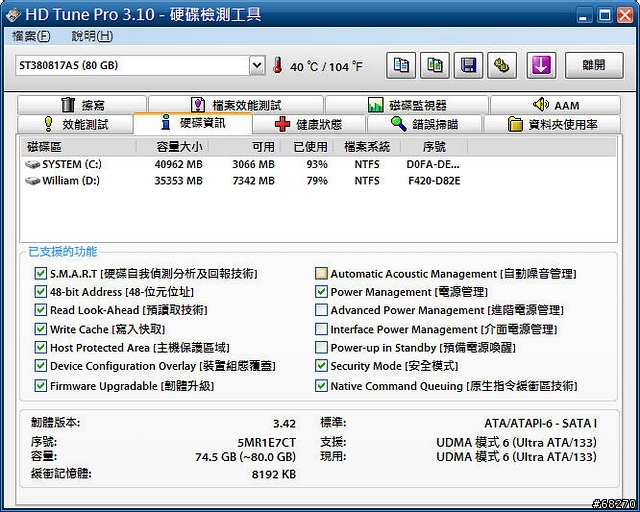Click the serial number 5MR1E7CT value
Screen dimensions: 640x512
267,443
